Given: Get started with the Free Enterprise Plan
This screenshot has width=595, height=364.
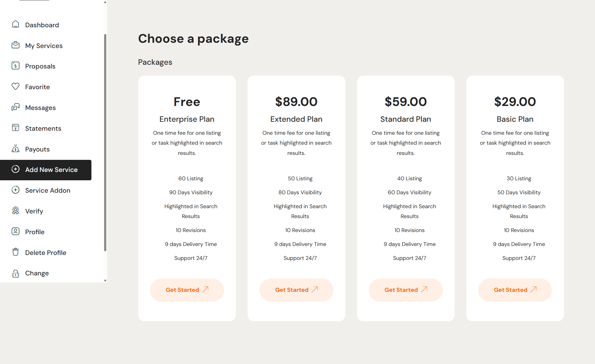Looking at the screenshot, I should [187, 290].
